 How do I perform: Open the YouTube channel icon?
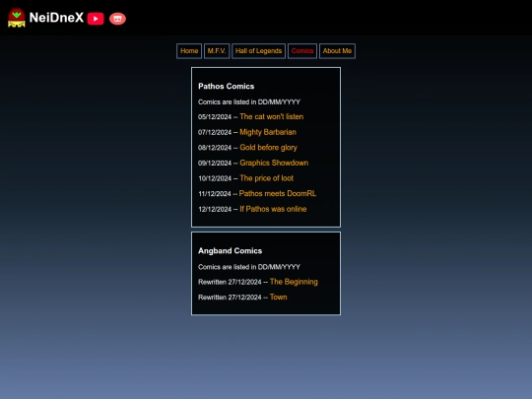96,19
